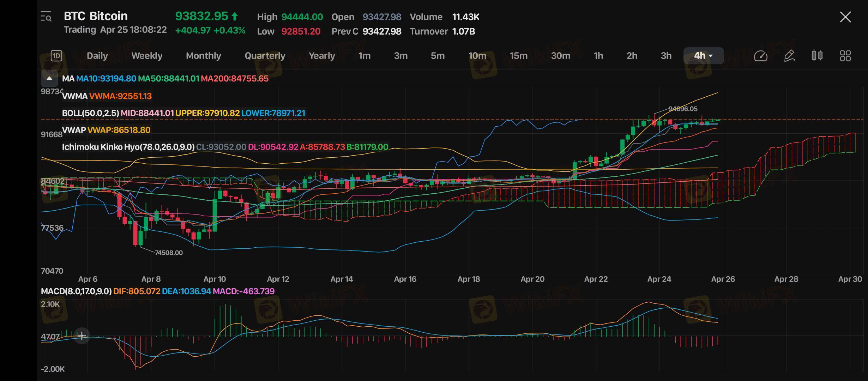Viewport: 868px width, 381px height.
Task: Click the crosshair cursor in MACD panel
Action: pyautogui.click(x=82, y=335)
